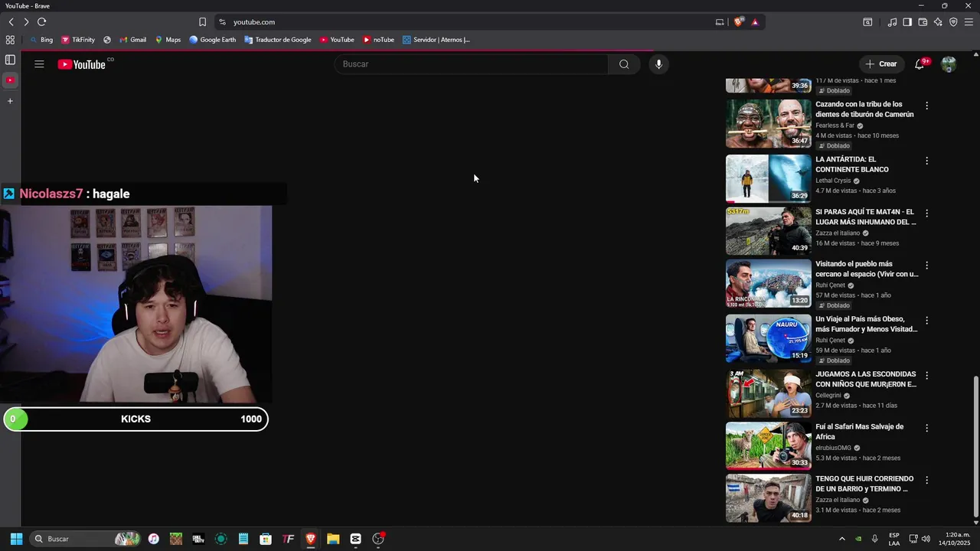The image size is (980, 551).
Task: Open the elrubiusOMG channel name
Action: click(x=833, y=448)
